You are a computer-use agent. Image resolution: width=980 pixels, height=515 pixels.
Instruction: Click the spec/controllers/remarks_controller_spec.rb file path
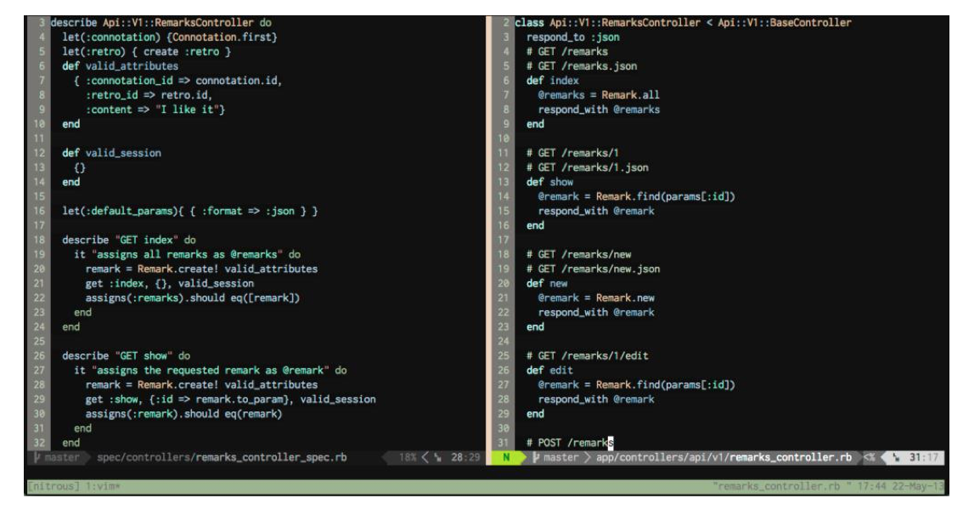(x=222, y=457)
